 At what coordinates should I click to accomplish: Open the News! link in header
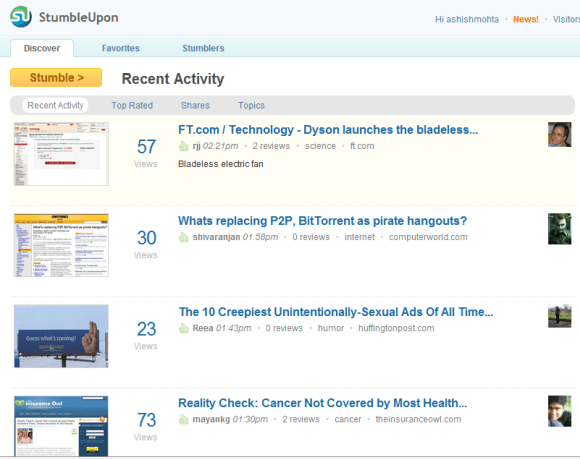point(526,19)
